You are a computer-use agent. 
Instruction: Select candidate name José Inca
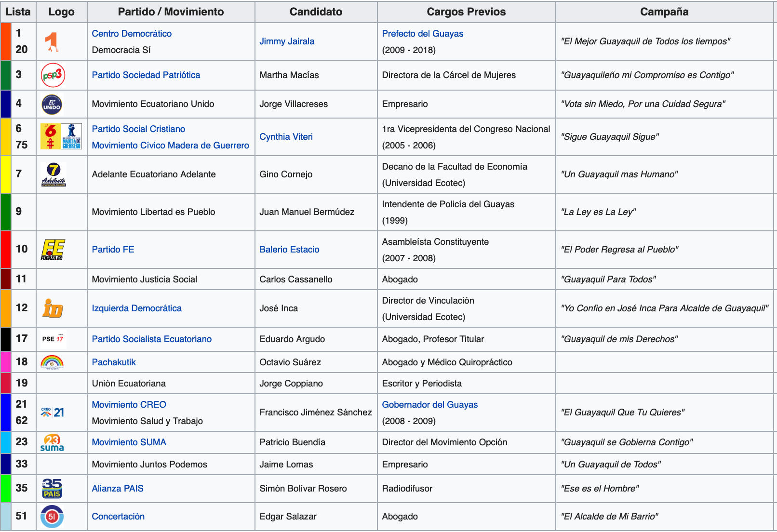click(279, 308)
